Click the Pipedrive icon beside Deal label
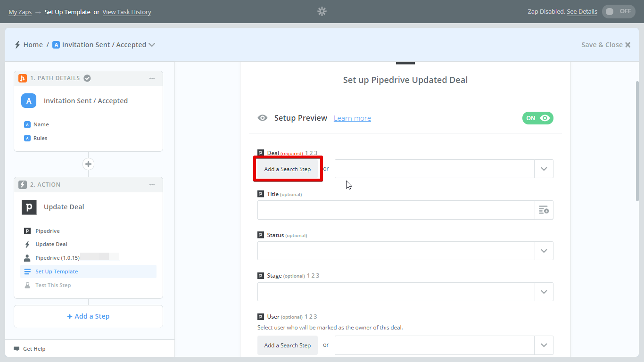This screenshot has width=644, height=362. 261,153
